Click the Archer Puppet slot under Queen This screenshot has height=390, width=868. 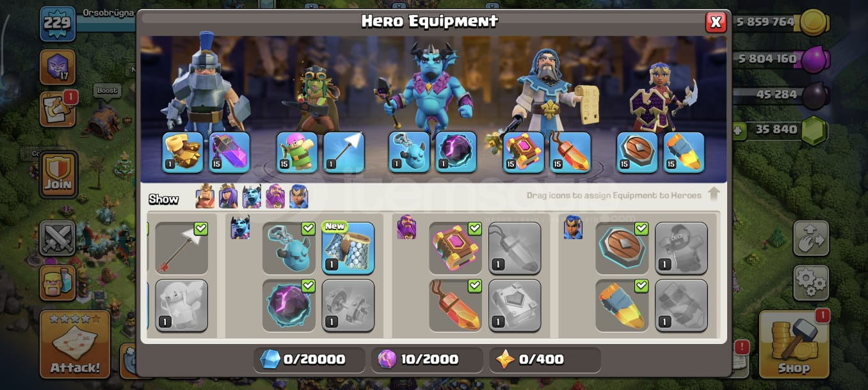[297, 152]
